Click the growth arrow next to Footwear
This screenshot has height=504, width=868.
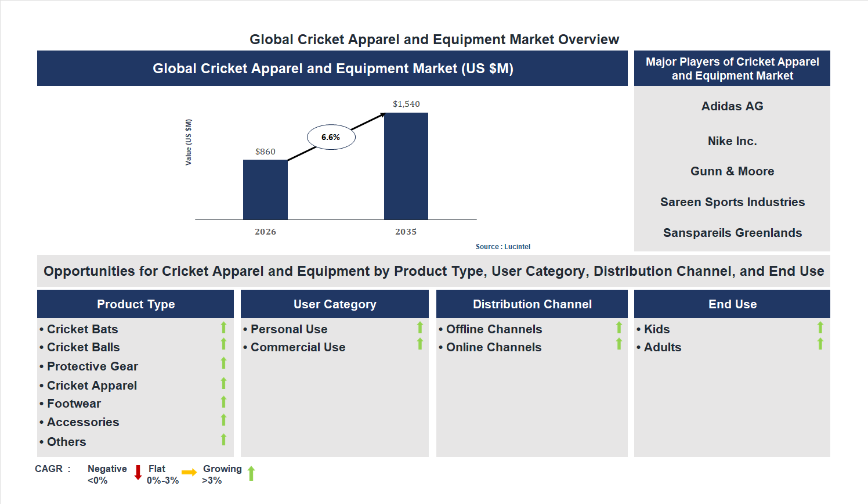(x=223, y=402)
